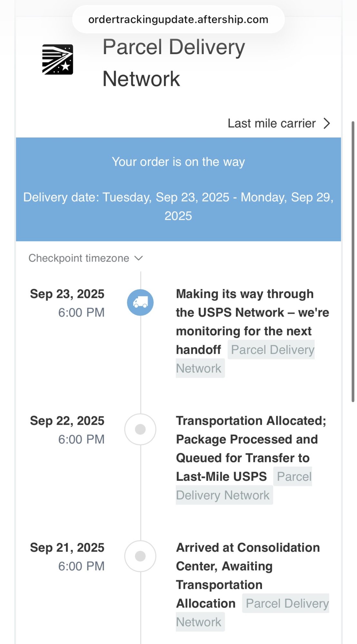Click the delivery date range in blue banner
357x644 pixels.
(x=178, y=206)
